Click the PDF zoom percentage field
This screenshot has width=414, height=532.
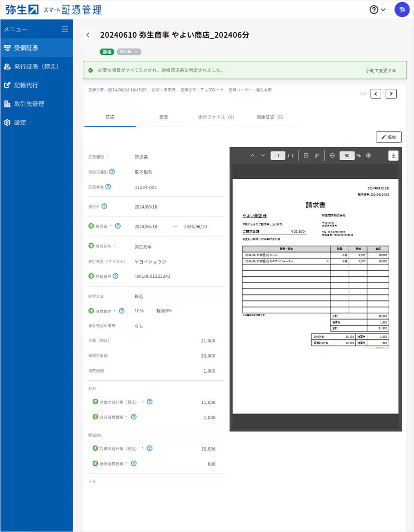pos(347,155)
